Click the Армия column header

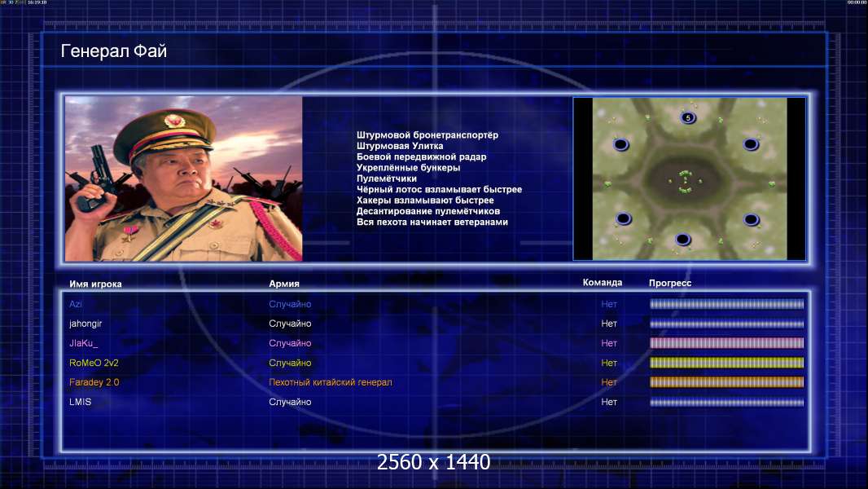tap(284, 284)
